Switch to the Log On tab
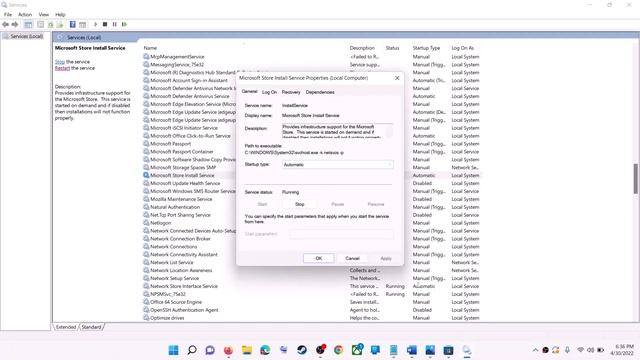This screenshot has width=640, height=360. 269,92
